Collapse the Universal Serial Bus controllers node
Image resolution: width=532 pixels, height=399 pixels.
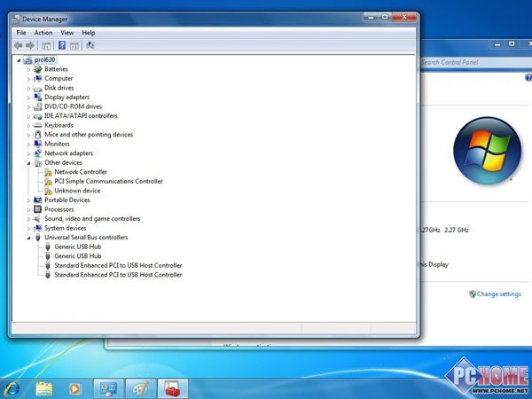(x=28, y=238)
